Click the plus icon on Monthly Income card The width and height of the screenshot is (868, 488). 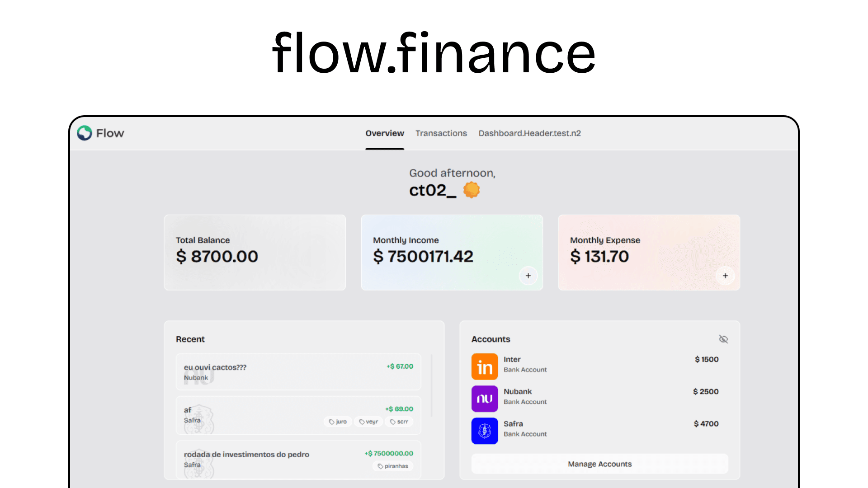(528, 276)
